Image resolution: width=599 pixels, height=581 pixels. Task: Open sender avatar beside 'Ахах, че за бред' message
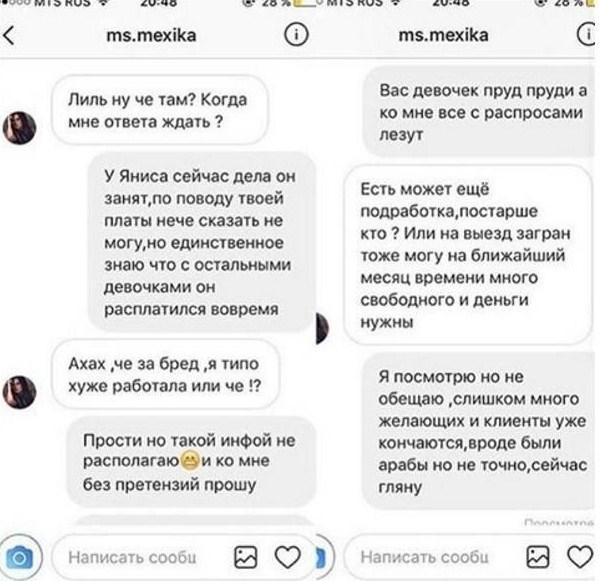[19, 392]
